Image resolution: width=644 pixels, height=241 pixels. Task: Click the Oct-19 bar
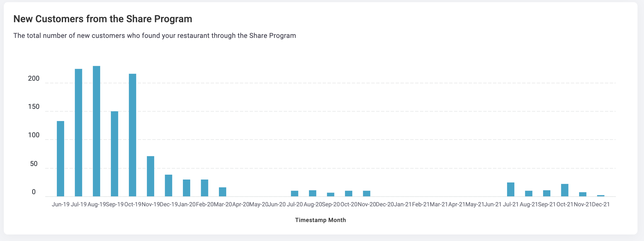click(x=133, y=135)
